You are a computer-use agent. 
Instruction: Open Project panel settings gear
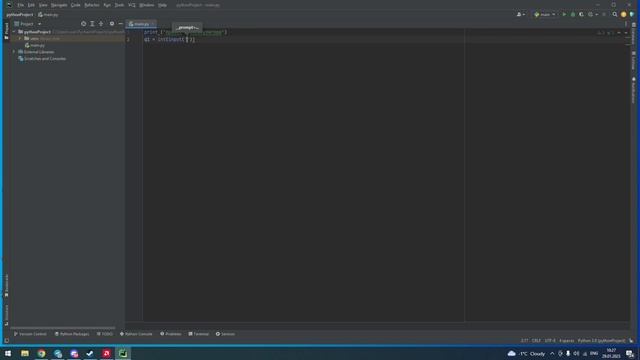[112, 24]
